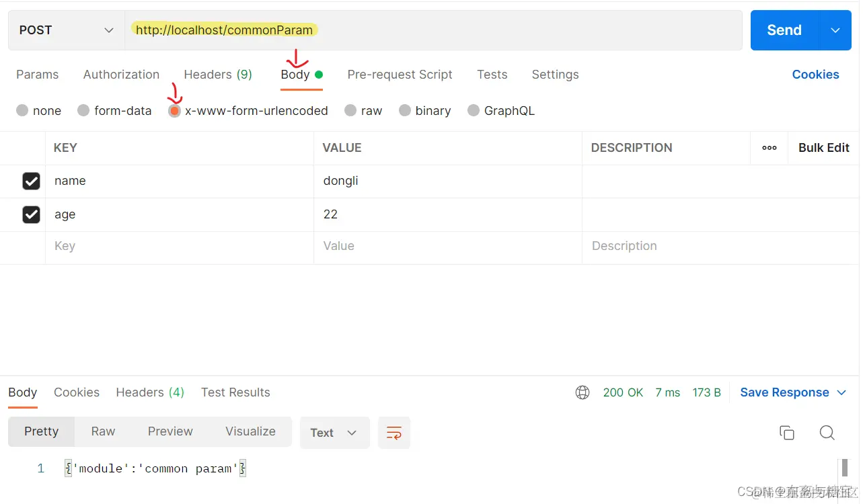Viewport: 863px width, 504px height.
Task: Copy the response body with the copy icon
Action: pyautogui.click(x=787, y=433)
